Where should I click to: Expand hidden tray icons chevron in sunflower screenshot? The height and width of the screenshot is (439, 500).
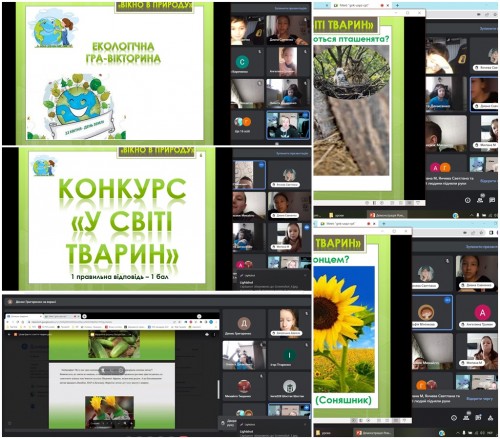(458, 433)
